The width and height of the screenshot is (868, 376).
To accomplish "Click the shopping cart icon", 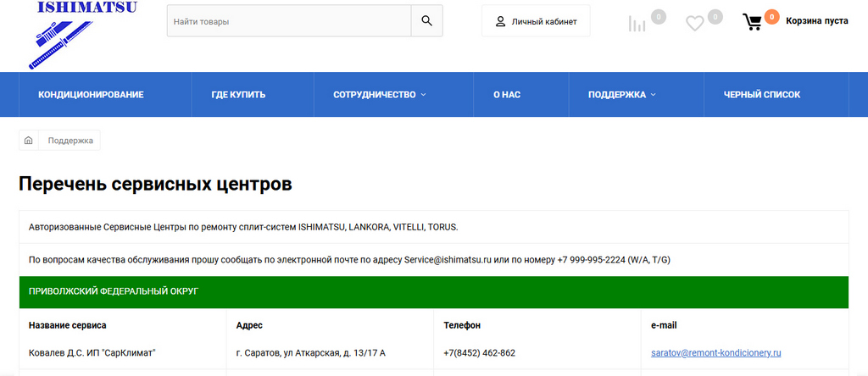I will click(753, 22).
